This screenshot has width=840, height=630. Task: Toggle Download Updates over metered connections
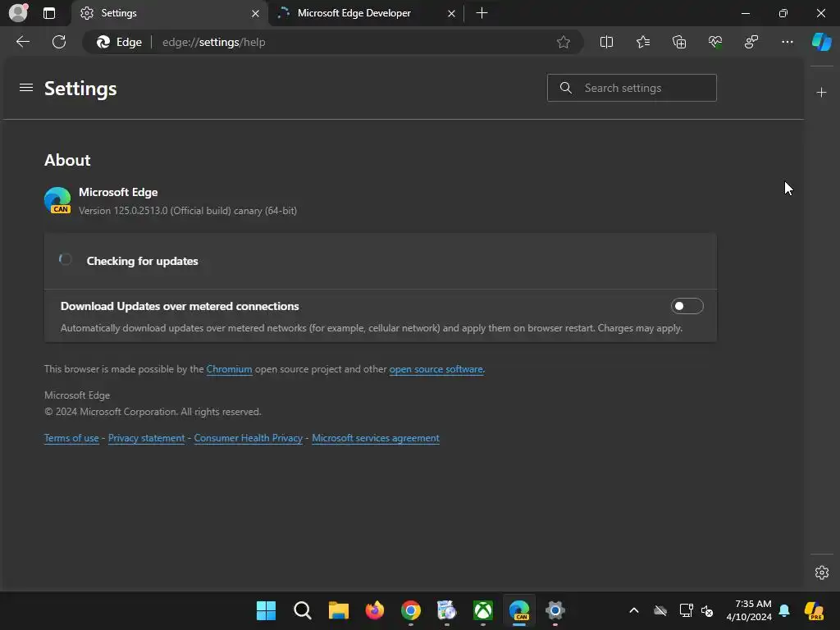click(x=687, y=306)
